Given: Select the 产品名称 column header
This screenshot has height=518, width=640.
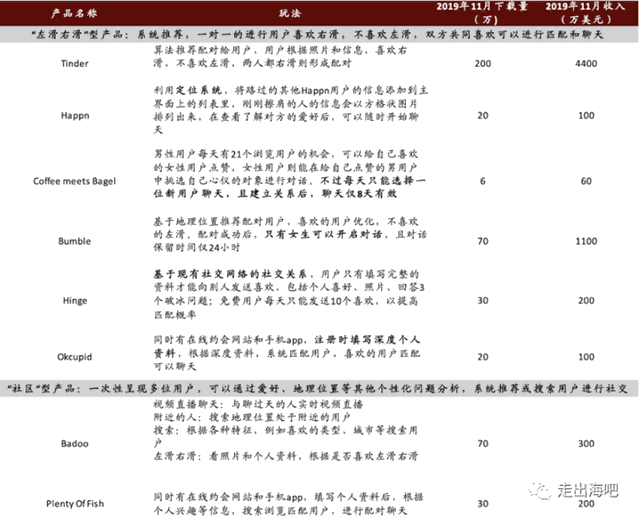Looking at the screenshot, I should pyautogui.click(x=74, y=13).
